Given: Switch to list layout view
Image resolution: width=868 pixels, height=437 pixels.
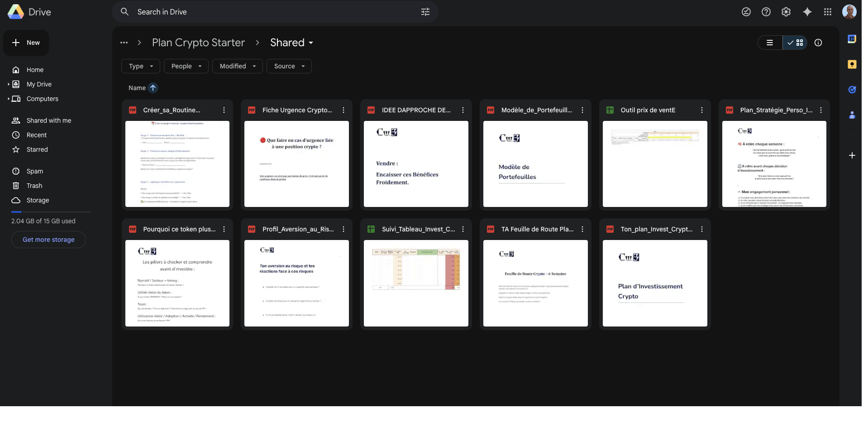Looking at the screenshot, I should coord(770,43).
